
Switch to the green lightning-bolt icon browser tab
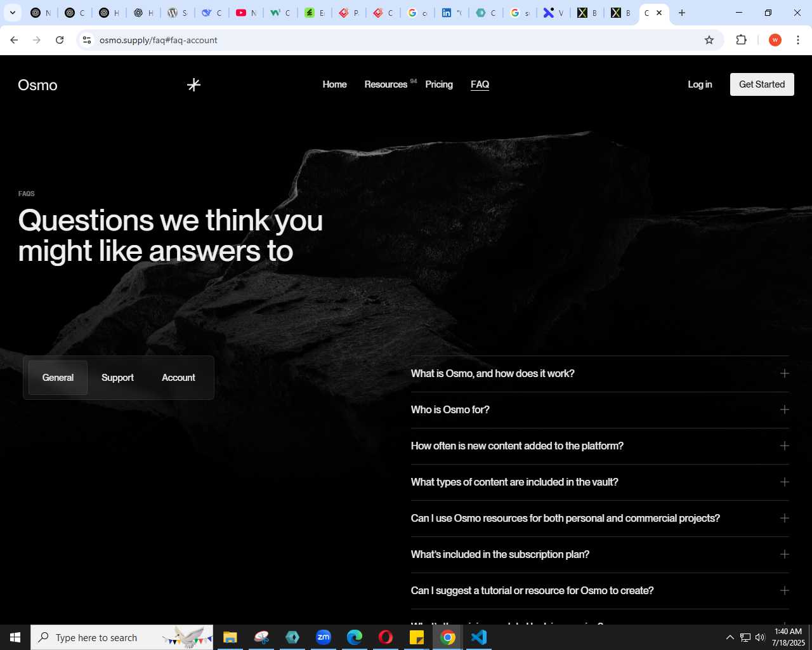314,13
